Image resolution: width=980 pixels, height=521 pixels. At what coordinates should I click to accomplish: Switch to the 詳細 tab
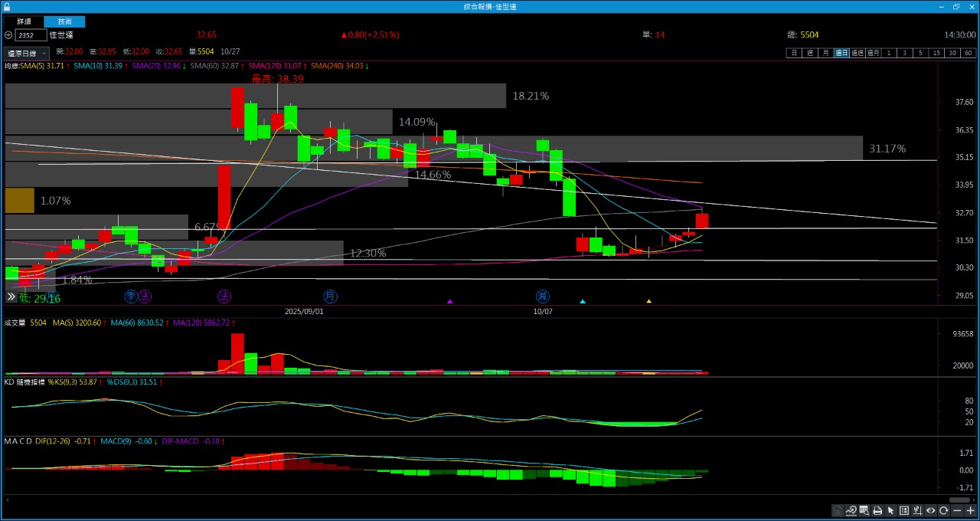[x=24, y=21]
